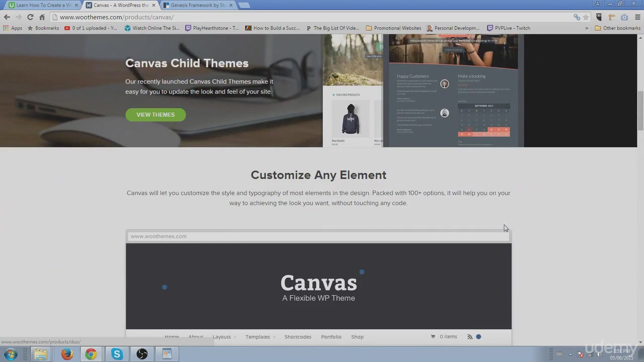Image resolution: width=644 pixels, height=362 pixels.
Task: Open the signpost extension icon
Action: [x=612, y=17]
